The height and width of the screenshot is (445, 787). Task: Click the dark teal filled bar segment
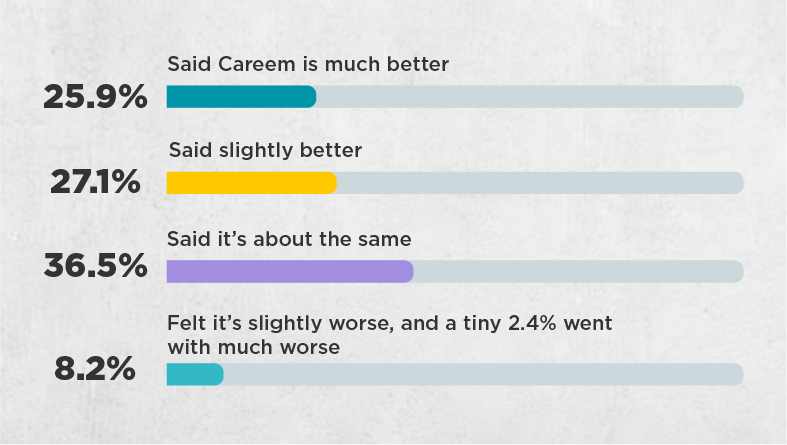tap(241, 97)
